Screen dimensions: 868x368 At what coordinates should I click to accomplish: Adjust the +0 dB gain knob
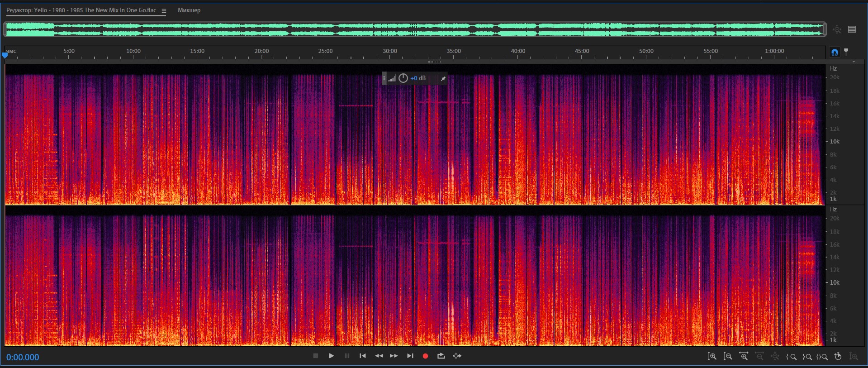point(403,78)
